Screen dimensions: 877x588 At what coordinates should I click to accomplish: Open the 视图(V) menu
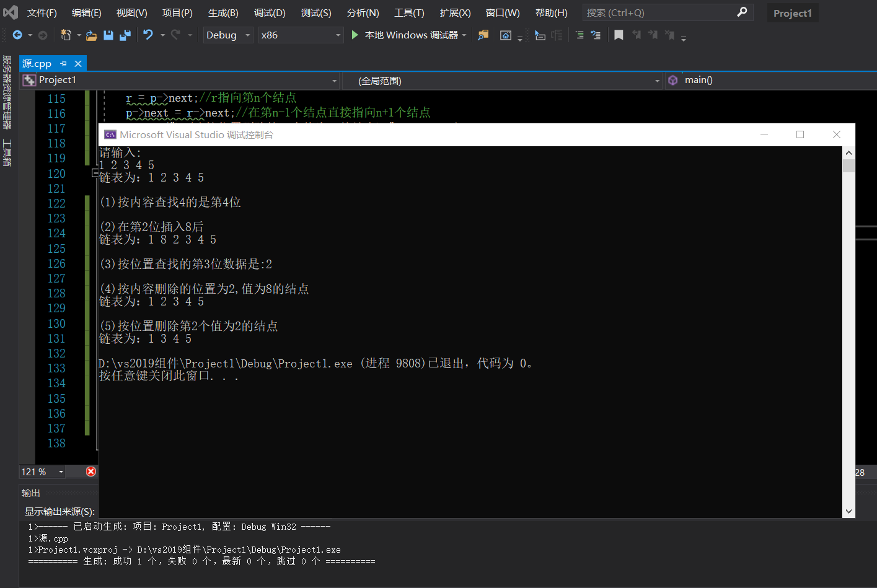click(x=132, y=13)
